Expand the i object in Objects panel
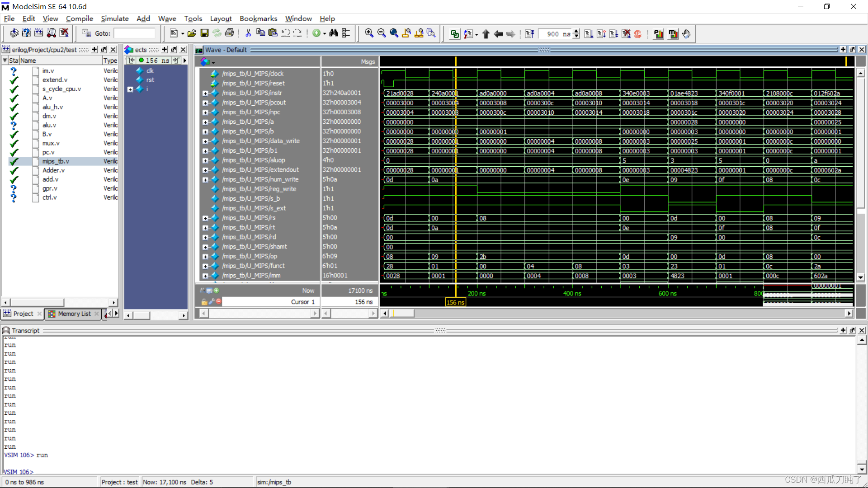 (x=130, y=89)
